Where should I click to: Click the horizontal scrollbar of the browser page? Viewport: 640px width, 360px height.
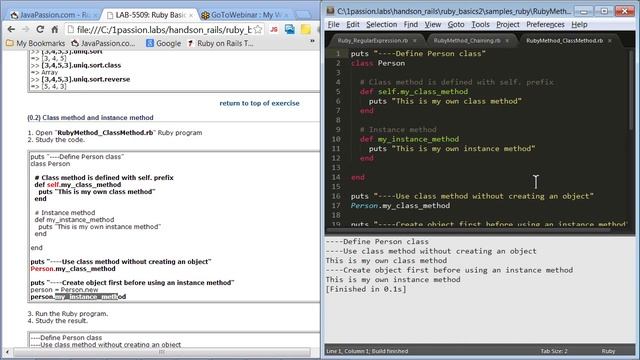coord(162,351)
